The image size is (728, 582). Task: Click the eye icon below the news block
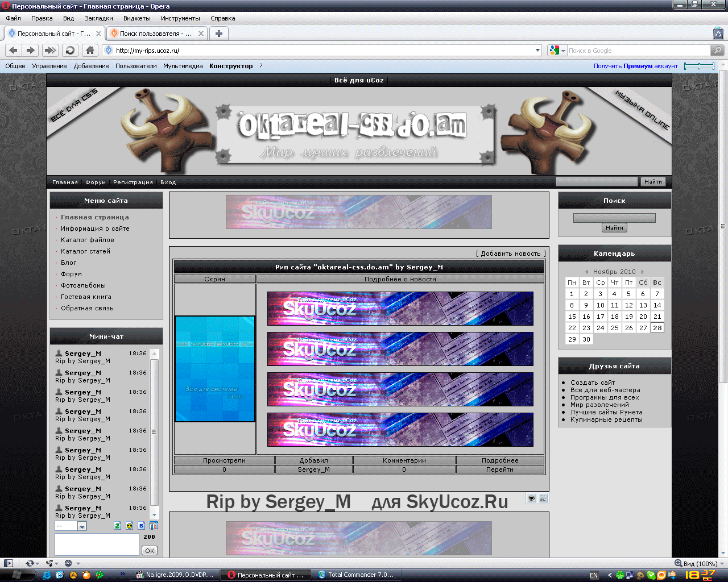[x=531, y=498]
